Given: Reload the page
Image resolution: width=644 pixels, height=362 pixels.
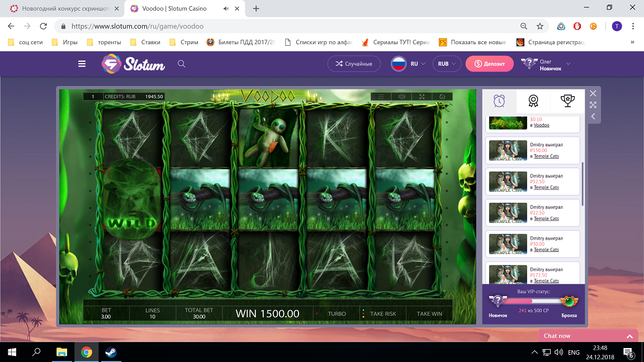Looking at the screenshot, I should (x=43, y=26).
